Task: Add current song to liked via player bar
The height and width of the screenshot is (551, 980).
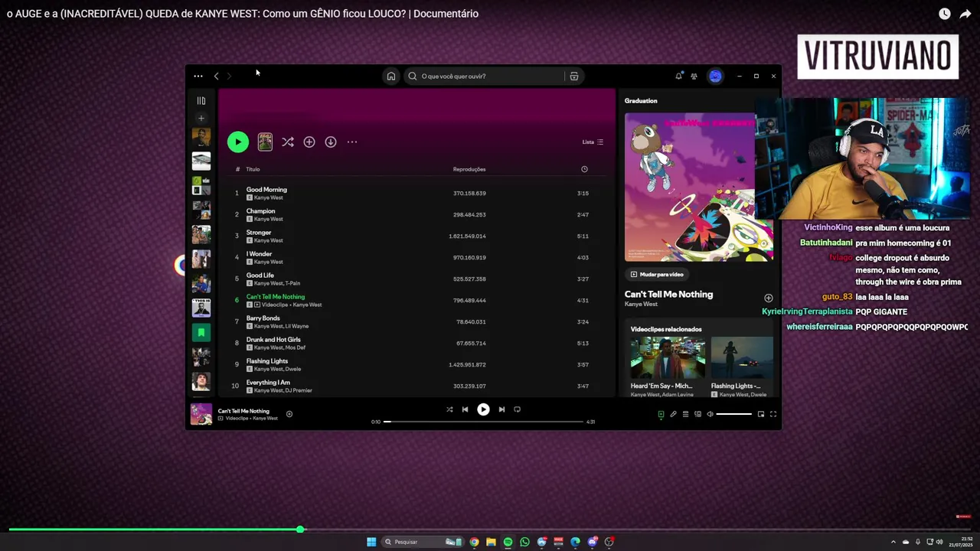Action: coord(289,414)
